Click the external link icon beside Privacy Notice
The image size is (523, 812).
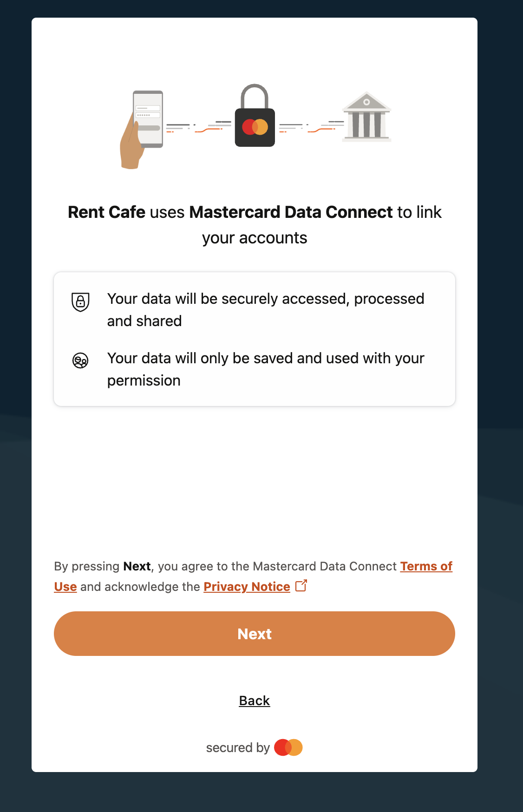pos(301,586)
